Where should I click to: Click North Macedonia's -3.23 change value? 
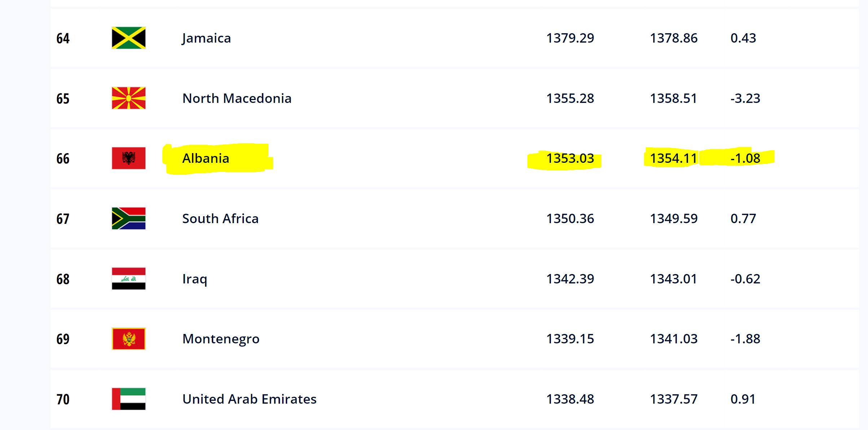click(745, 98)
